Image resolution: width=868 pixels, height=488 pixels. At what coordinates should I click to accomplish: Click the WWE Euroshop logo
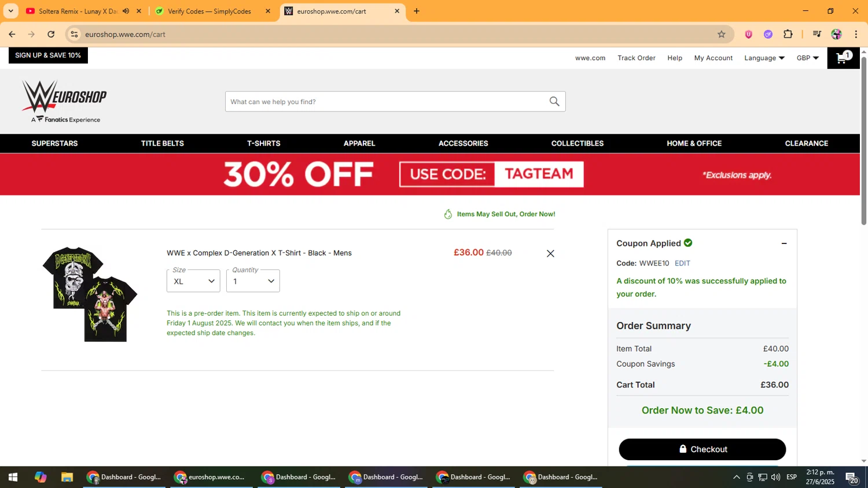coord(64,101)
